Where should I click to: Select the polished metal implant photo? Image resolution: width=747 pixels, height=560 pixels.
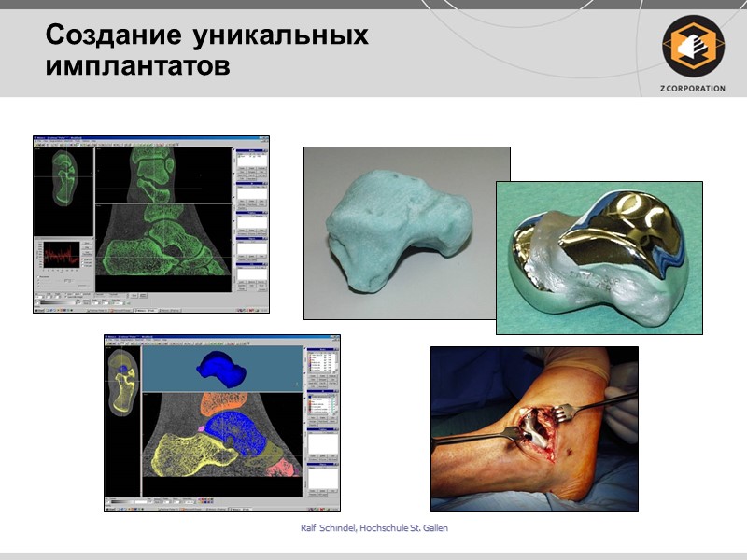pyautogui.click(x=599, y=258)
